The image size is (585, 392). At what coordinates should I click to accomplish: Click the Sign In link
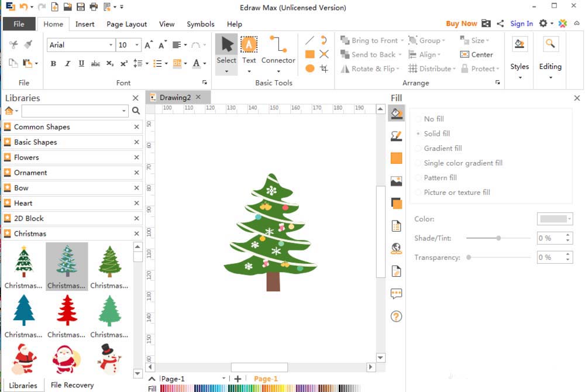point(521,23)
